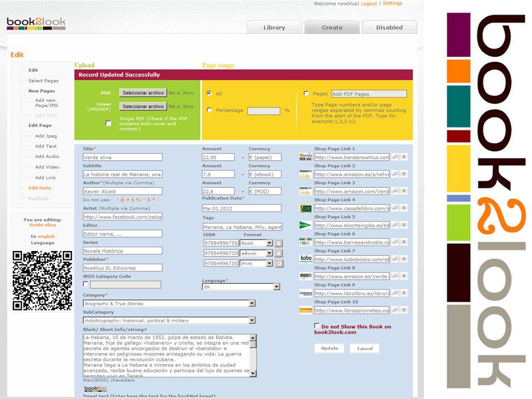Image resolution: width=532 pixels, height=399 pixels.
Task: Switch to the Library tab
Action: coord(274,27)
